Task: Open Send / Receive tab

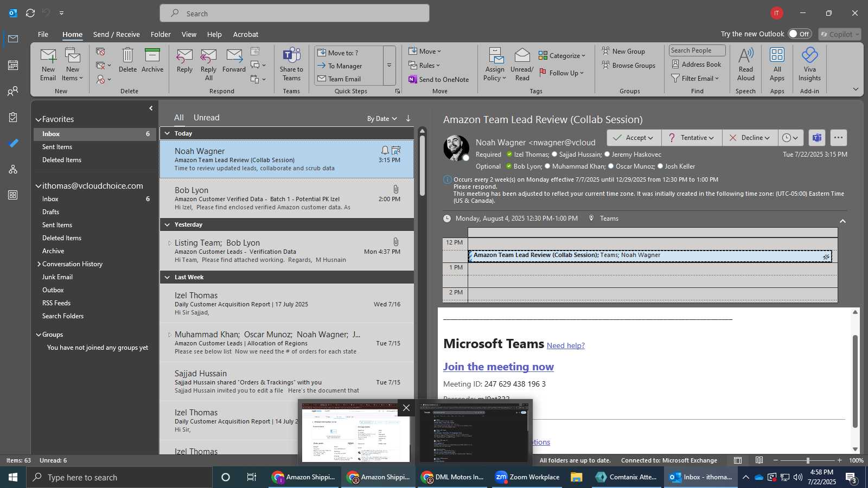Action: [x=116, y=34]
